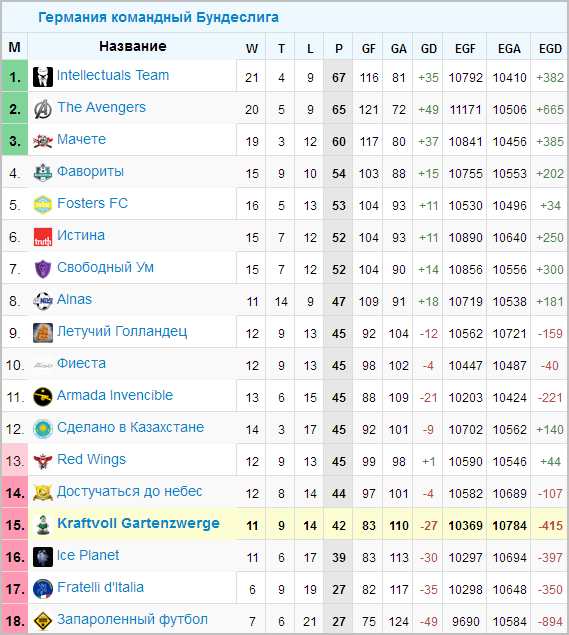Screen dimensions: 569x635
Task: Click the Intellectuals Team logo icon
Action: point(43,77)
